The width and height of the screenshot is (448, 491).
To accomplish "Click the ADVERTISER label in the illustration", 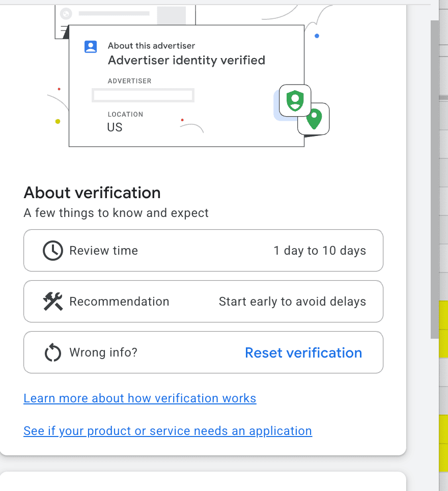I will point(129,81).
